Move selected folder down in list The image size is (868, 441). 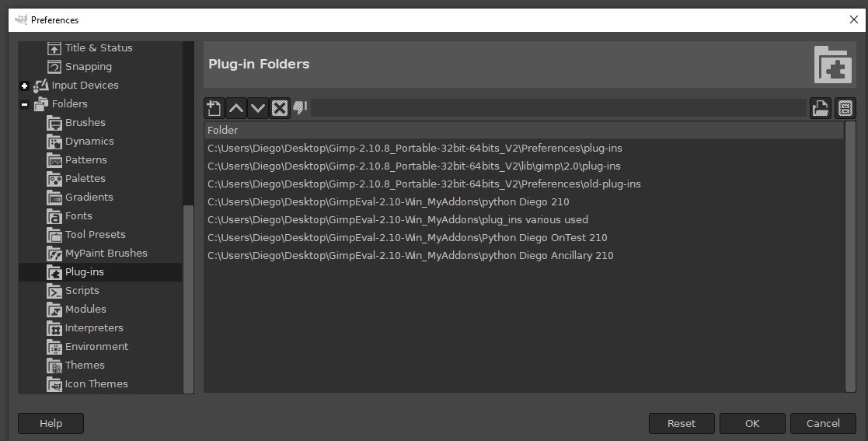258,108
